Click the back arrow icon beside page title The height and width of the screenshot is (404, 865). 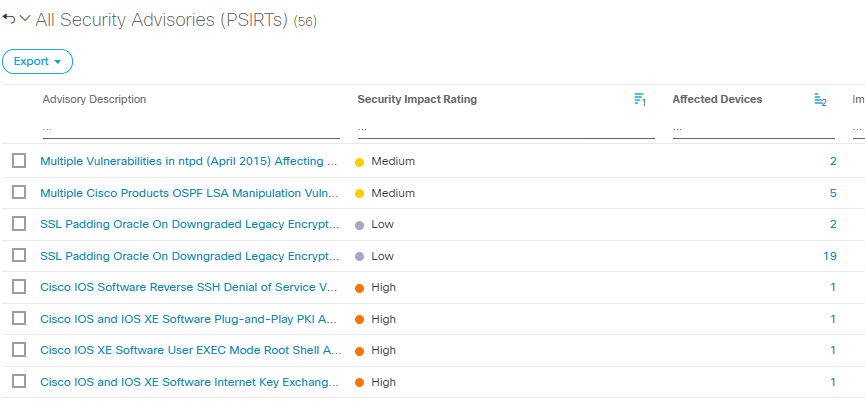(9, 19)
